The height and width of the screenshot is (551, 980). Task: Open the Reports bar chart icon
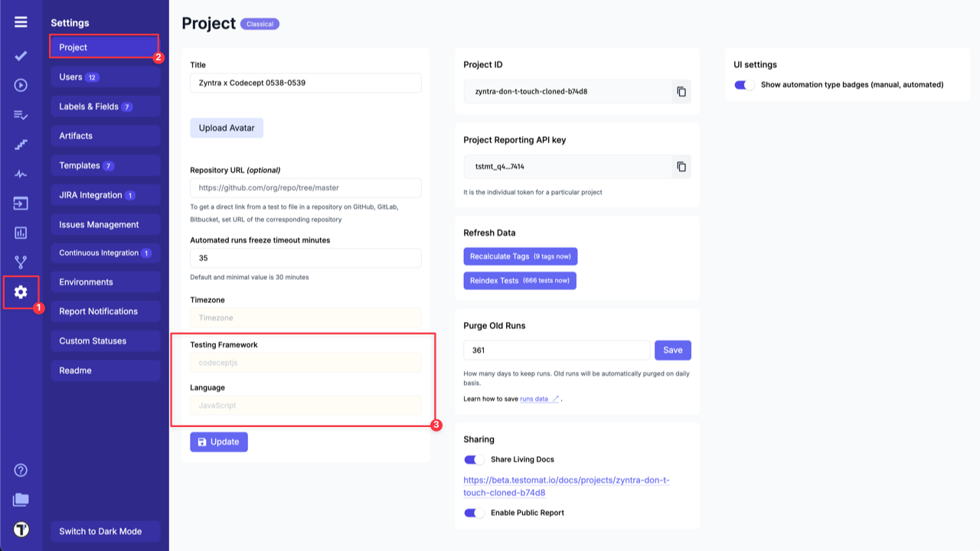[21, 233]
